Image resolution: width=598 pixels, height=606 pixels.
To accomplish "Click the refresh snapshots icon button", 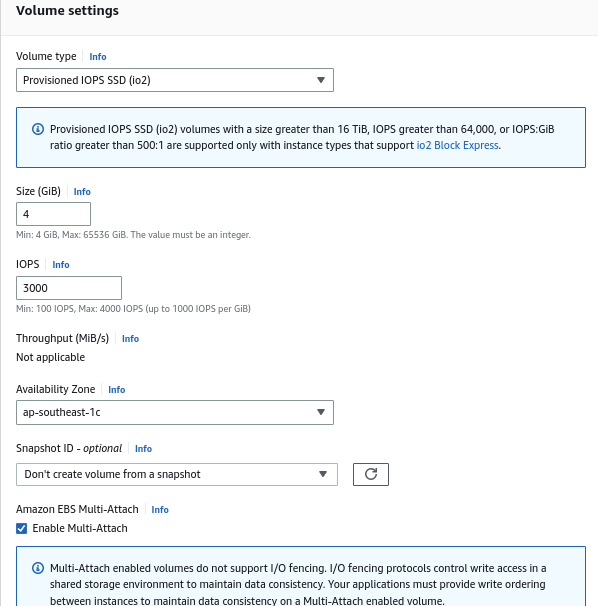I will [x=371, y=474].
